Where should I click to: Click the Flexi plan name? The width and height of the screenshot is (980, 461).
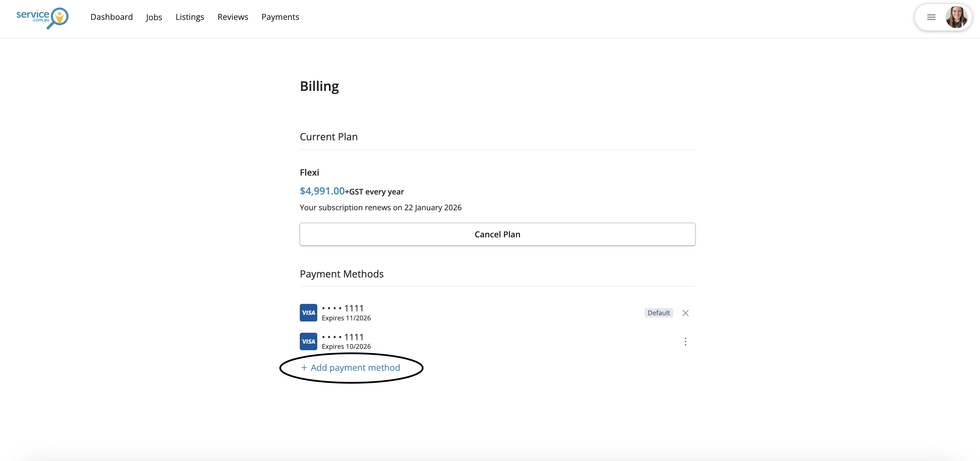click(309, 173)
